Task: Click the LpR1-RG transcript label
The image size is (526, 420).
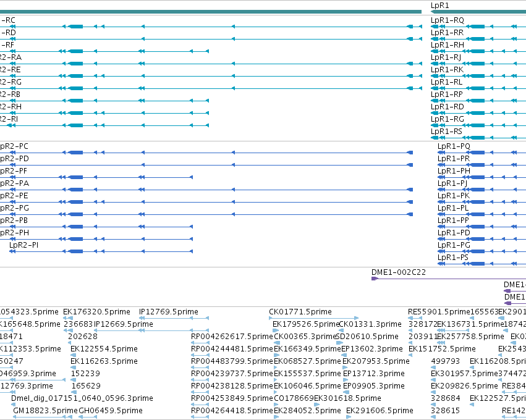Action: tap(448, 119)
